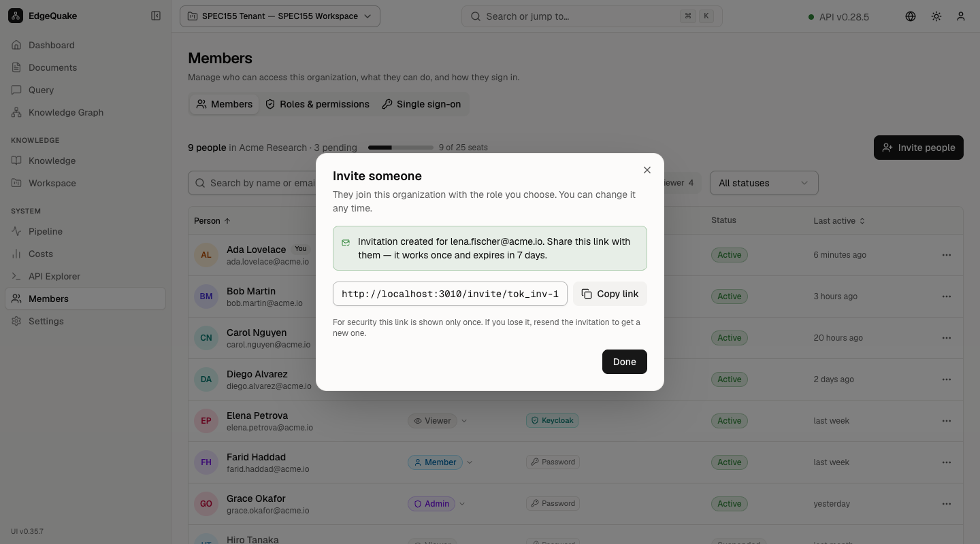Toggle the light theme sun icon

point(936,16)
